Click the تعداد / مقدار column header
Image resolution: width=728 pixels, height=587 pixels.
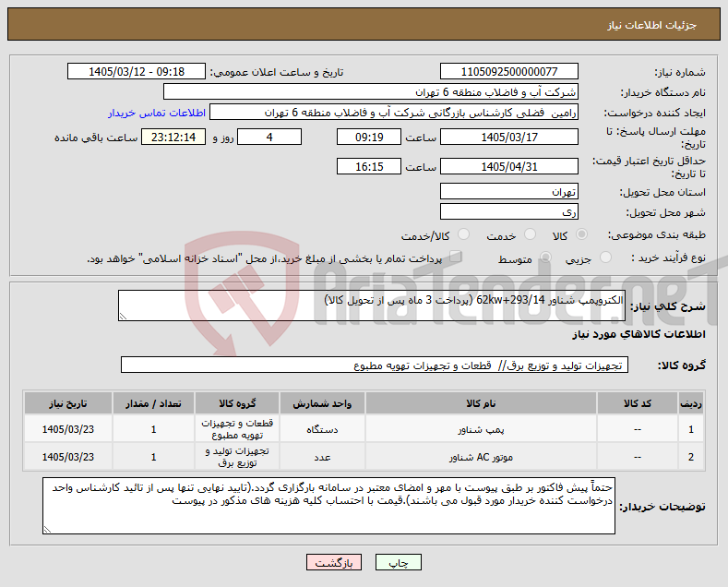click(x=153, y=403)
